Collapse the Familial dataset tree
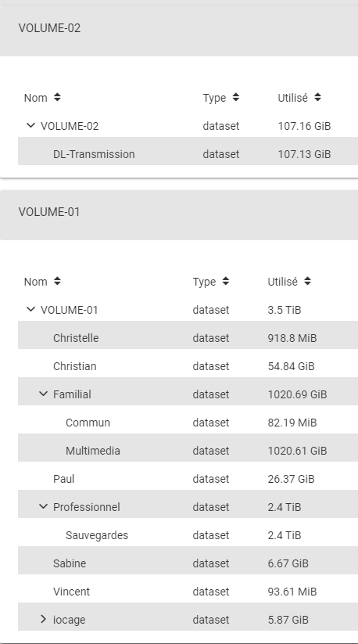 pyautogui.click(x=43, y=394)
